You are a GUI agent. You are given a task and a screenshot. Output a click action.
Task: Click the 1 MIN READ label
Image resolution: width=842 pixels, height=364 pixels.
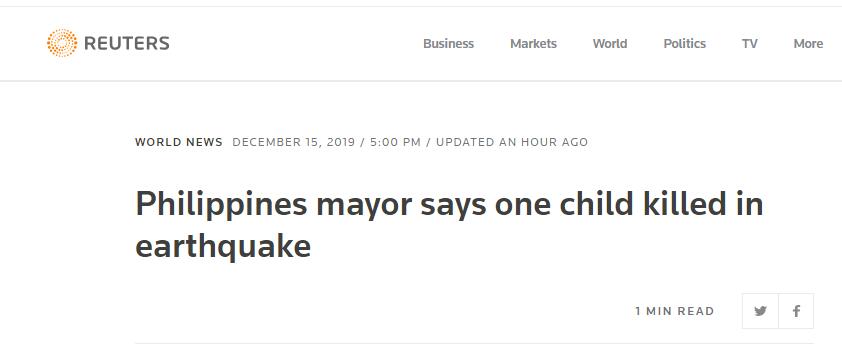pyautogui.click(x=674, y=311)
